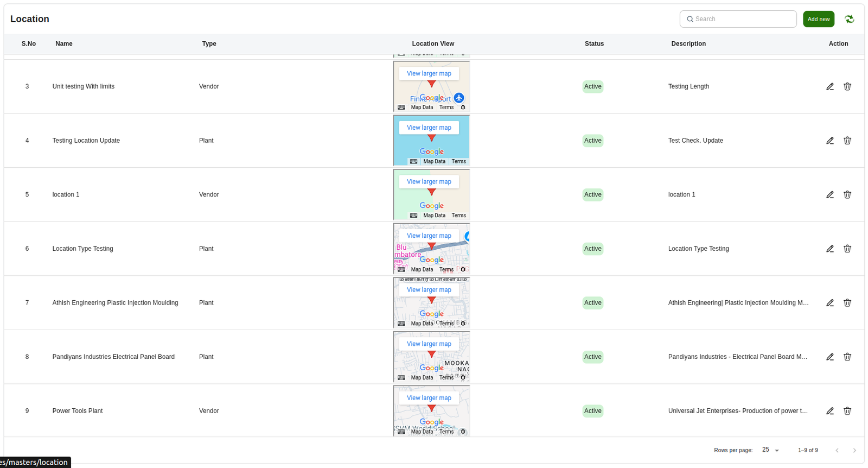
Task: Click Terms link in Testing Location Update map
Action: click(458, 161)
